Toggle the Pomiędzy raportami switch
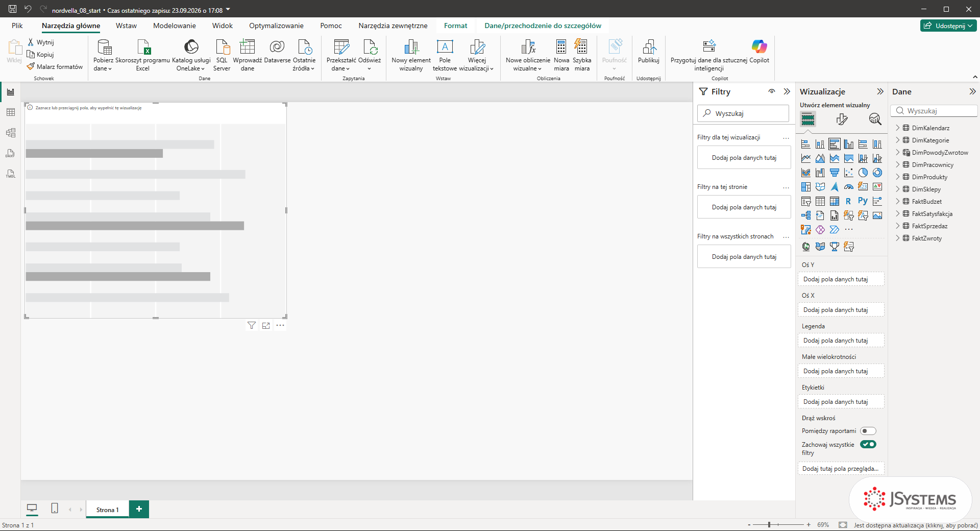This screenshot has height=531, width=980. tap(868, 431)
